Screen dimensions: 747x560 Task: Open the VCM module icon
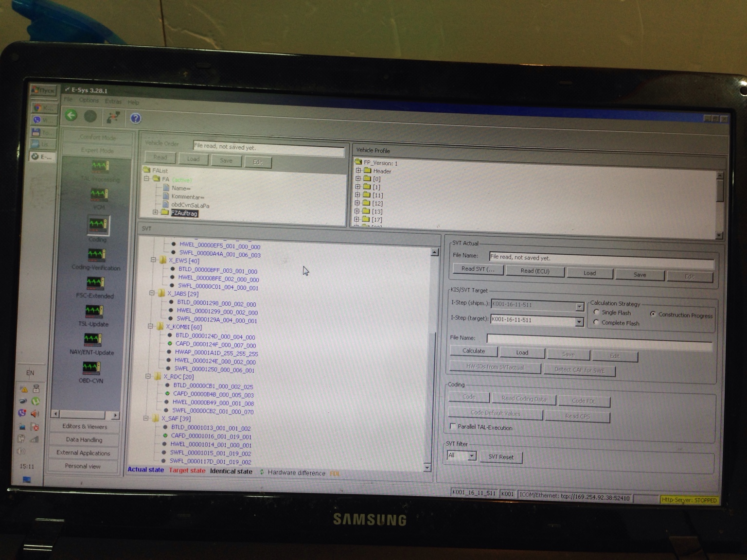pyautogui.click(x=99, y=194)
